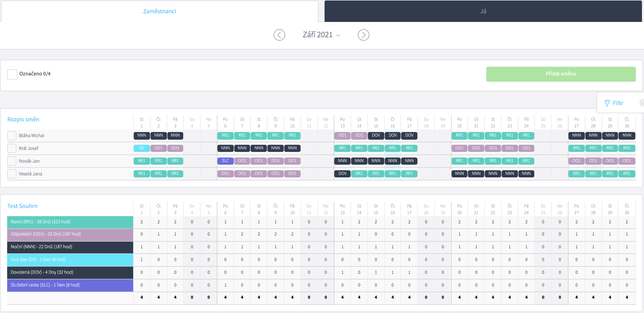
Task: Expand the Rozpis směn section
Action: (23, 119)
